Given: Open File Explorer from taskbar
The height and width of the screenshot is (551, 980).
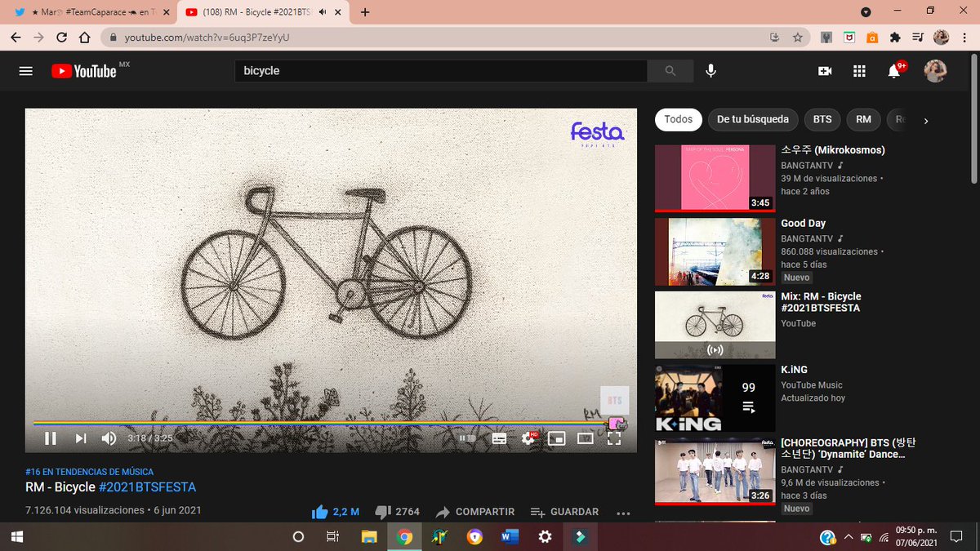Looking at the screenshot, I should point(369,536).
